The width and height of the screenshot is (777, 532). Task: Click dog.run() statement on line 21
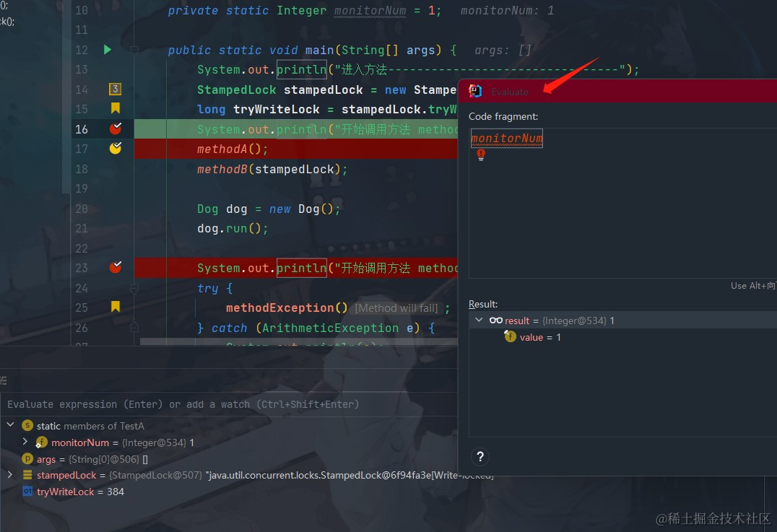pyautogui.click(x=233, y=229)
